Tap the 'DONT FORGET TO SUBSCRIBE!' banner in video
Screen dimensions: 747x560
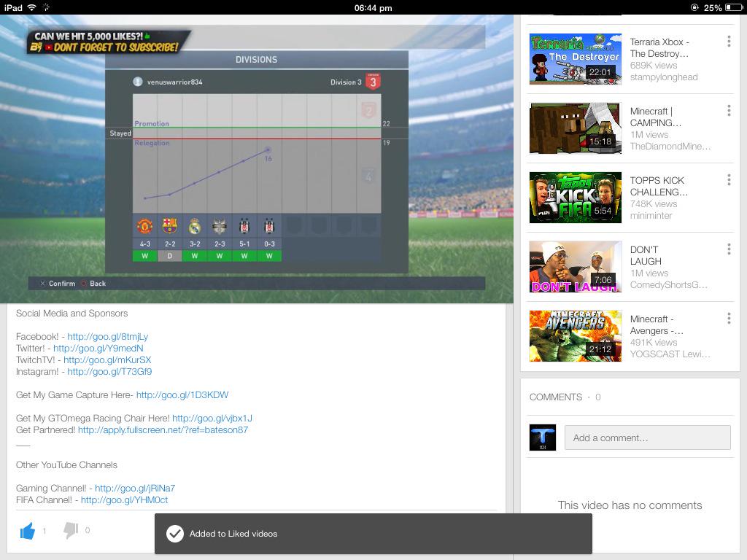pos(116,47)
